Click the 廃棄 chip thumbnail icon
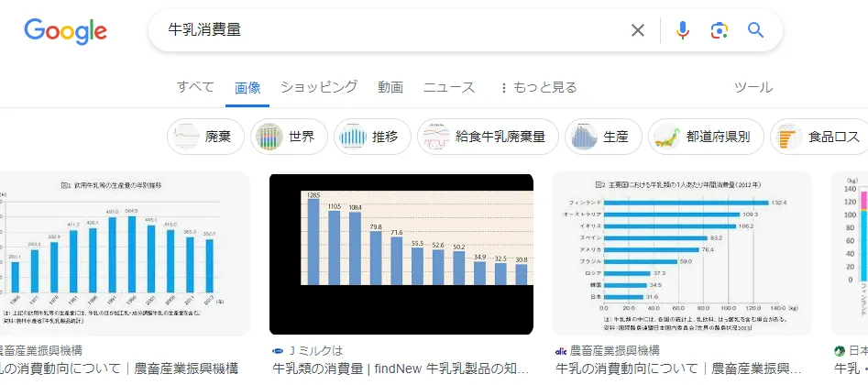The width and height of the screenshot is (868, 385). click(187, 137)
